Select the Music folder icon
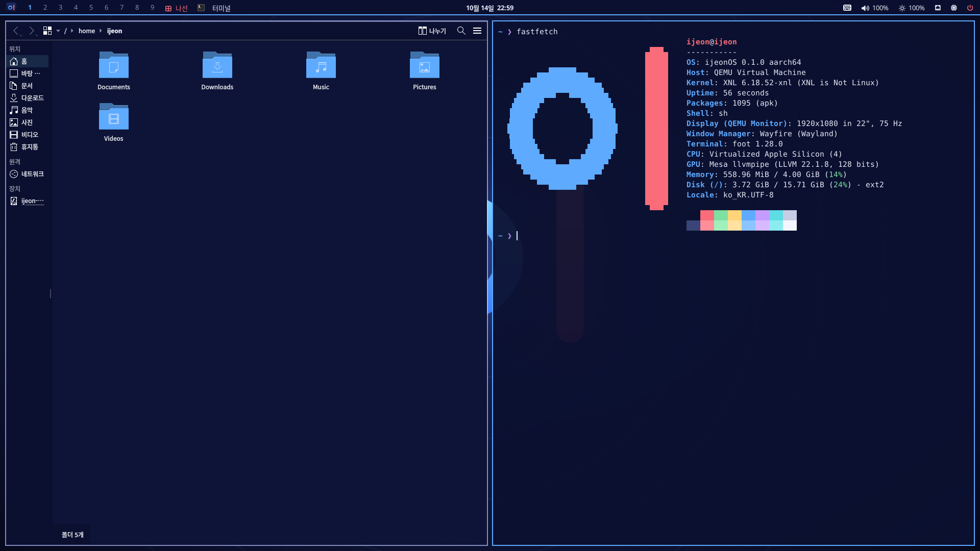This screenshot has height=551, width=980. coord(321,65)
